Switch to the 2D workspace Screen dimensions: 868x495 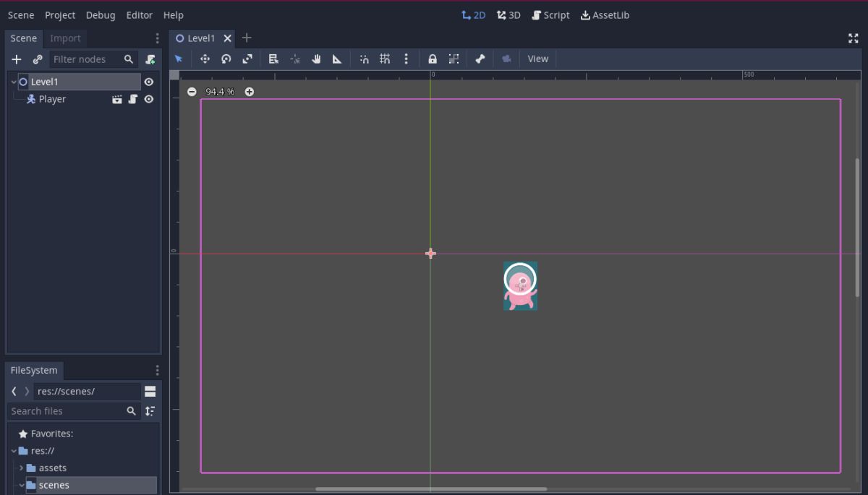point(474,15)
